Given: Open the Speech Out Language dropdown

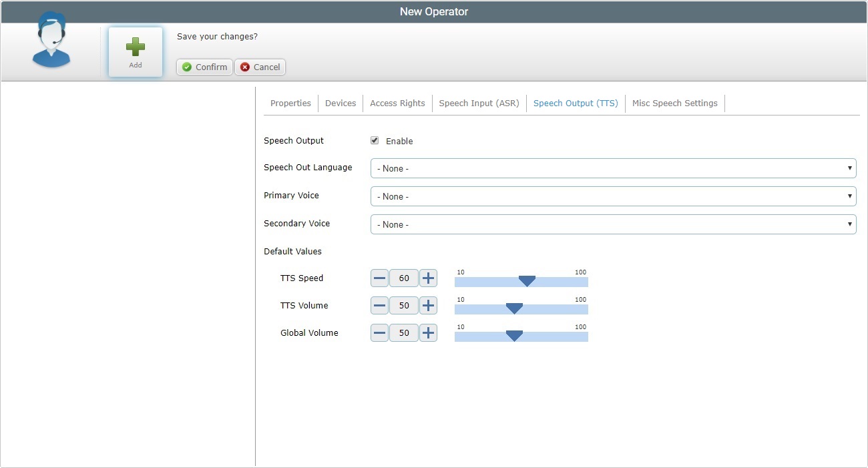Looking at the screenshot, I should point(613,168).
